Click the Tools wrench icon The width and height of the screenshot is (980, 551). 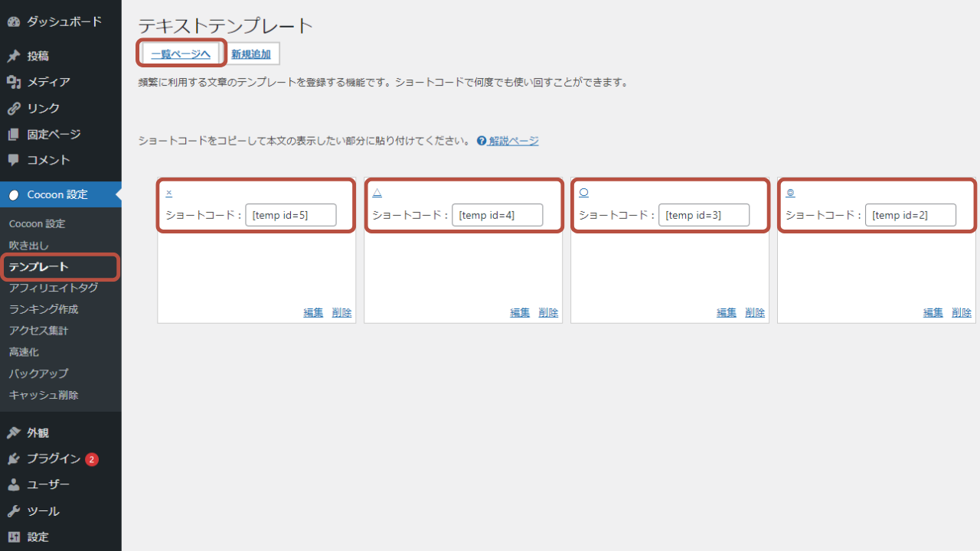pos(14,510)
